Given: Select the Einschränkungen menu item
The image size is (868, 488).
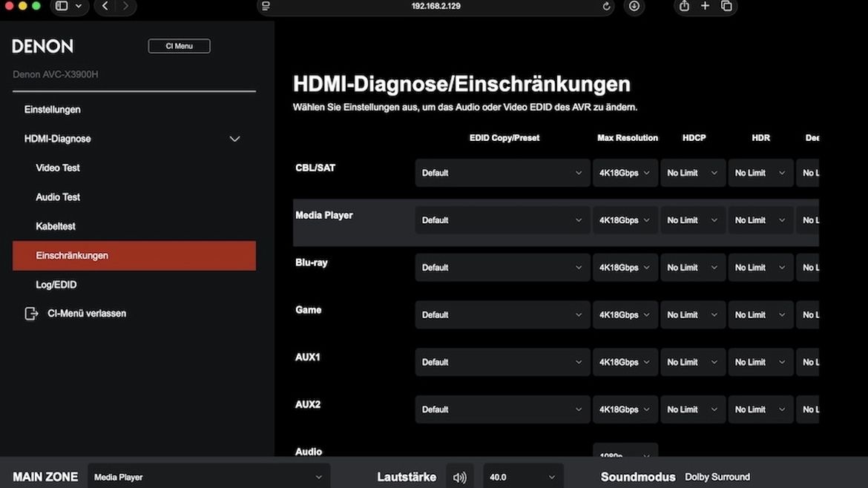Looking at the screenshot, I should pyautogui.click(x=134, y=256).
